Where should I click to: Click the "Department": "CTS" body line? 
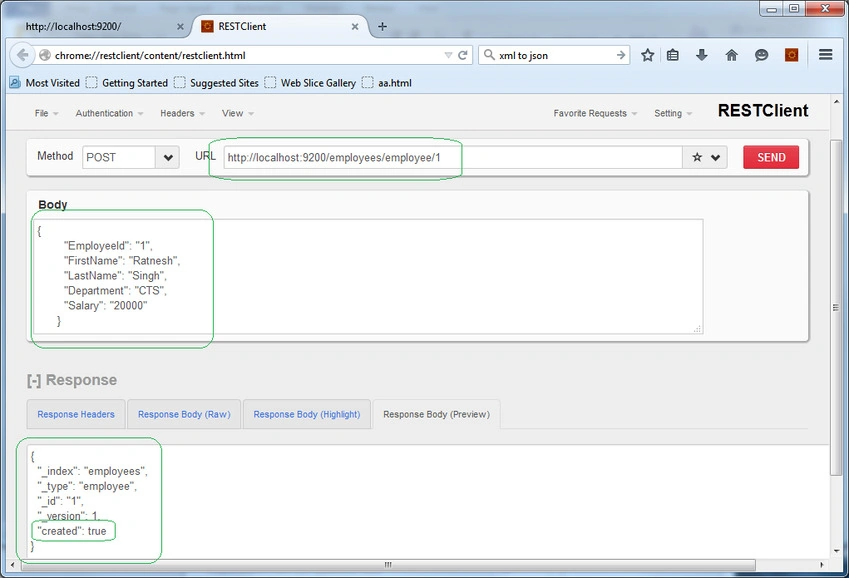[115, 291]
